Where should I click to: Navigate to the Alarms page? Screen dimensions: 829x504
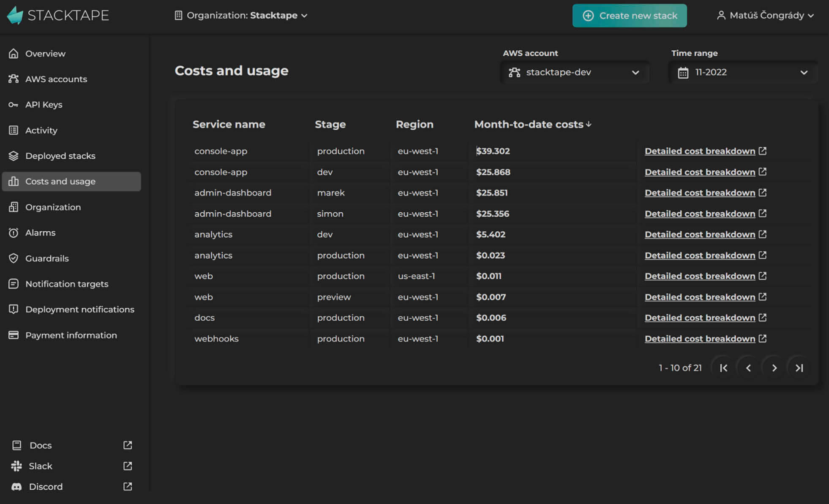tap(40, 233)
